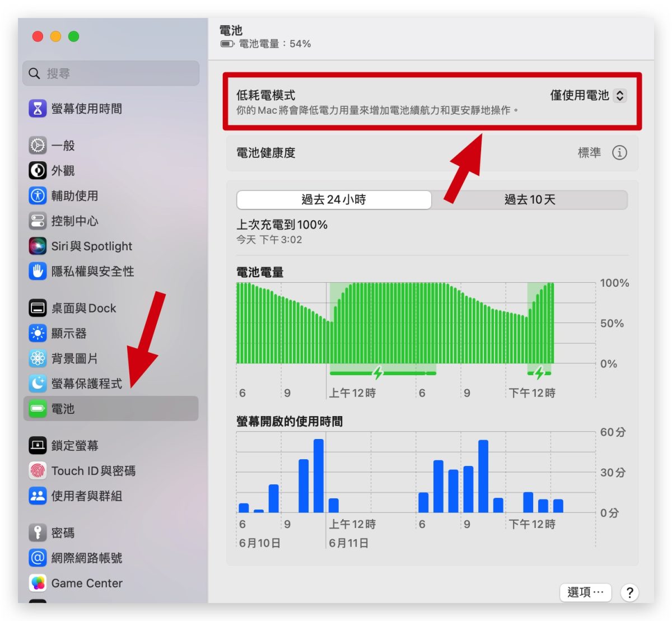The height and width of the screenshot is (621, 672).
Task: Click the General (一般) gear icon
Action: 38,145
